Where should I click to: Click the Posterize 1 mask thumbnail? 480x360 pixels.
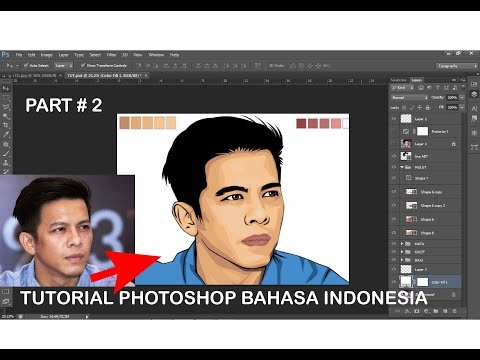[x=422, y=131]
